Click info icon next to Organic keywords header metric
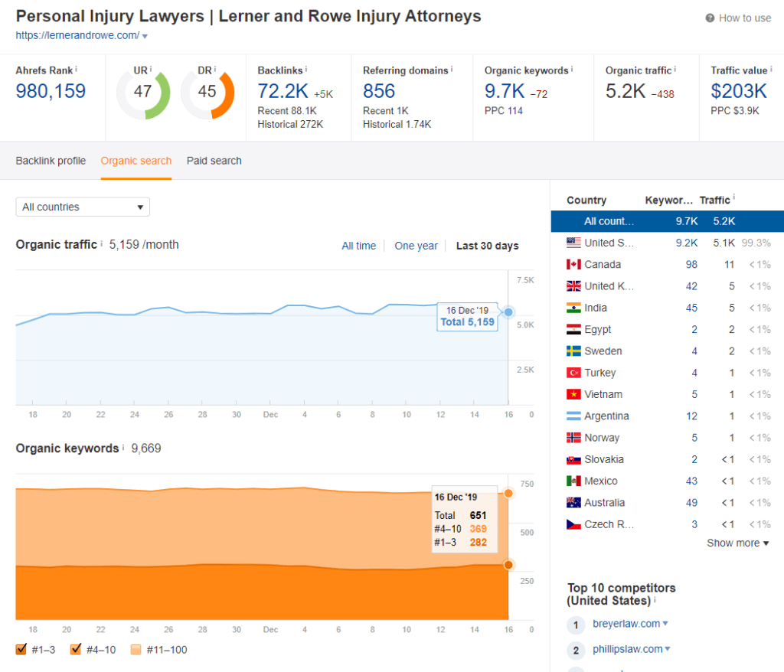The image size is (784, 672). click(x=572, y=70)
